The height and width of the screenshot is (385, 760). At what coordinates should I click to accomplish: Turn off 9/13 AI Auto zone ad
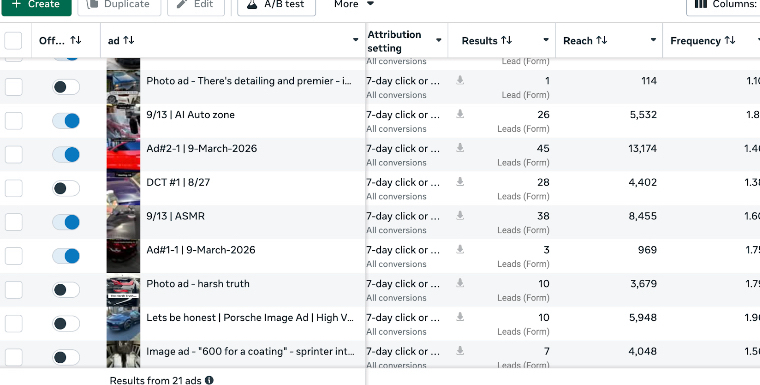coord(66,121)
